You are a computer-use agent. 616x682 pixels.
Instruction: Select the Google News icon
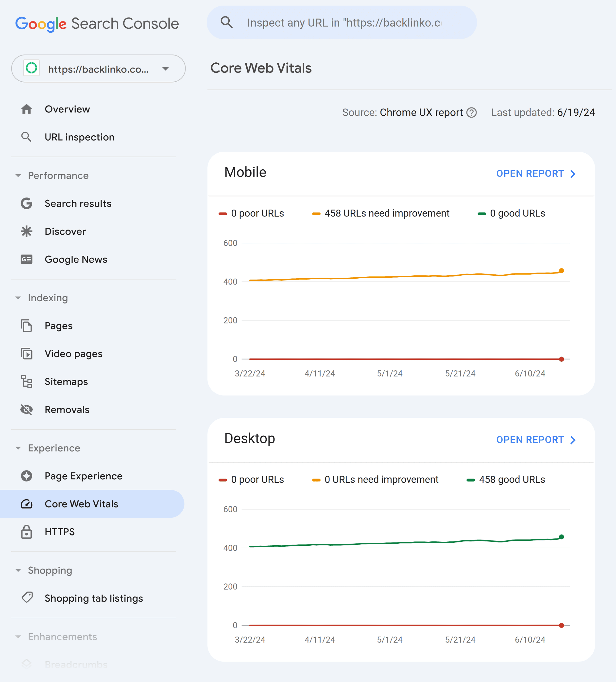pos(26,259)
